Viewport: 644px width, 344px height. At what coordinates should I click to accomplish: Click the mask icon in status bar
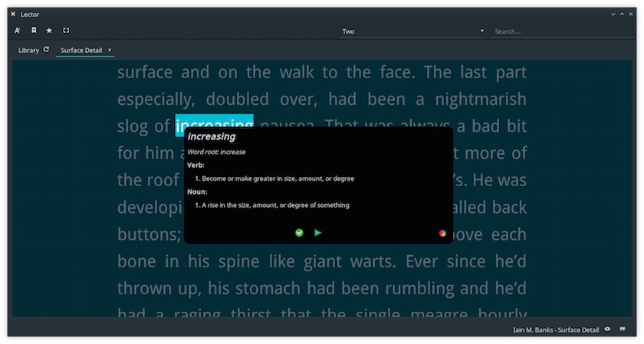coord(623,329)
